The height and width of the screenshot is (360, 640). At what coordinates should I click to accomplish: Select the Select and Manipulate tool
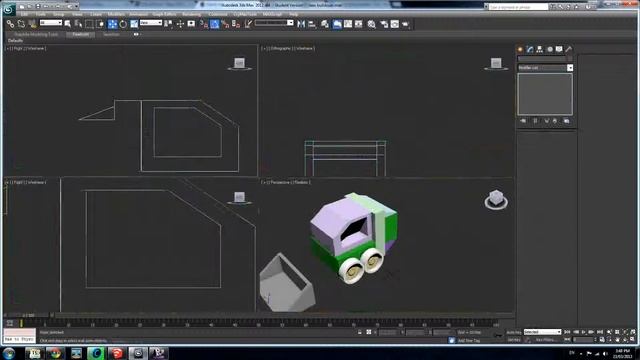click(180, 24)
